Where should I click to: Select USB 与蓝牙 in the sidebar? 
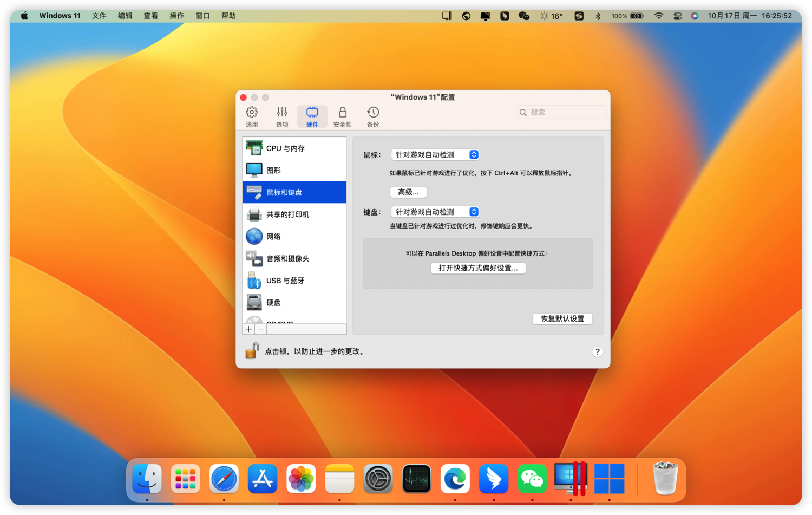[x=294, y=281]
